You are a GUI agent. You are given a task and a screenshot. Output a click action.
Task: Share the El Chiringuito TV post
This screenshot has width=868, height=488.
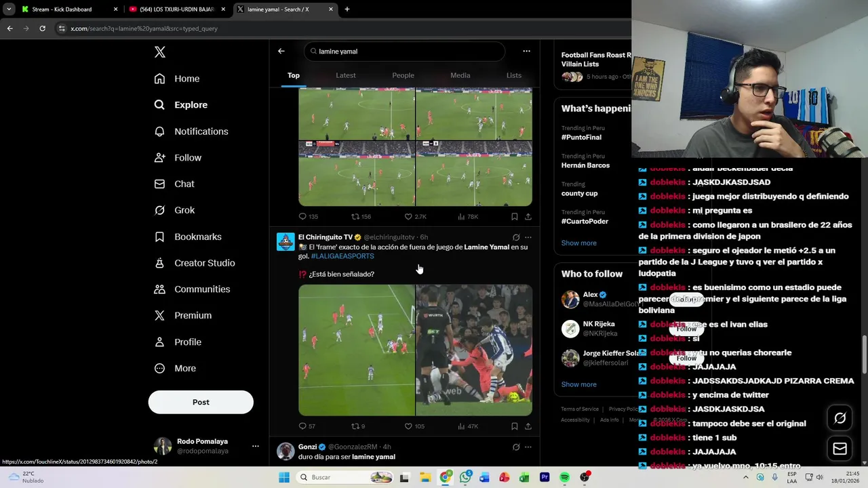tap(528, 426)
